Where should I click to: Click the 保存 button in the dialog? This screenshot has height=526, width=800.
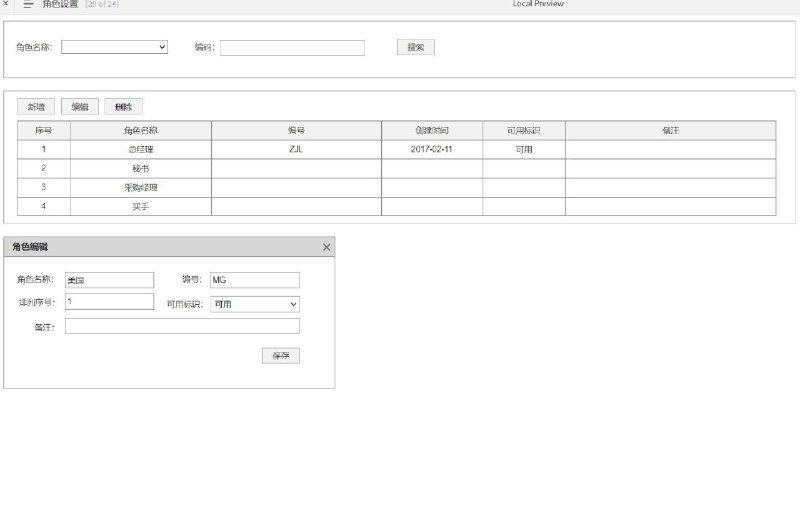tap(281, 356)
